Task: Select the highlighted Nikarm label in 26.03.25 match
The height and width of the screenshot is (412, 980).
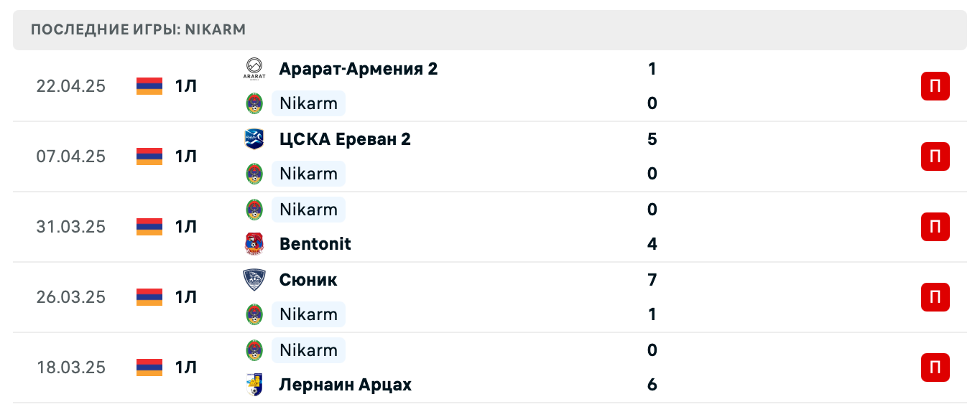Action: [x=308, y=314]
